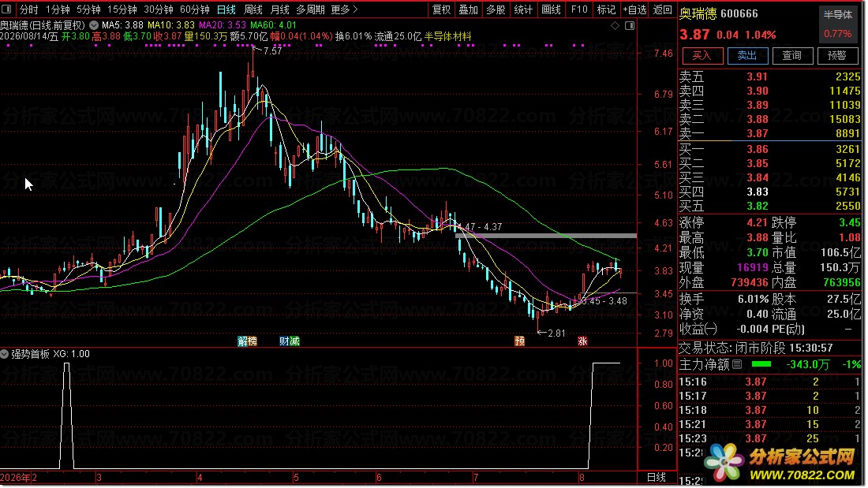
Task: Click the 买一 3.86 order row
Action: pyautogui.click(x=769, y=149)
